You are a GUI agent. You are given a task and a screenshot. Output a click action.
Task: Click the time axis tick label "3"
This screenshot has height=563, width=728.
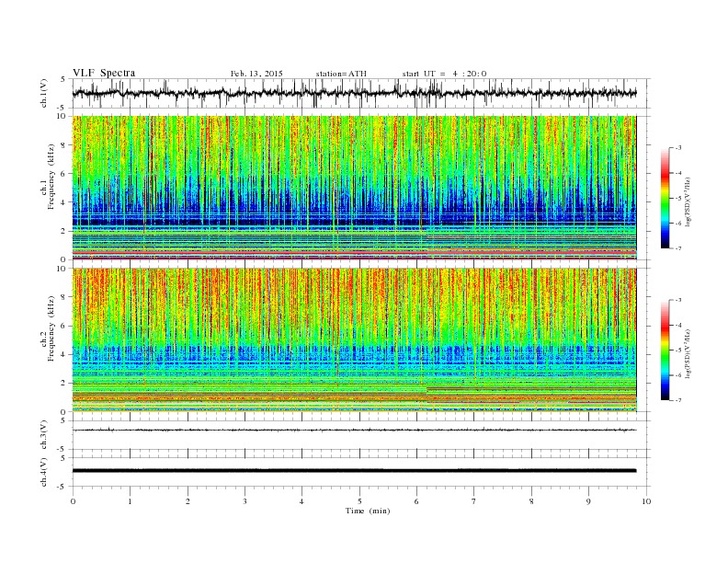click(x=245, y=501)
